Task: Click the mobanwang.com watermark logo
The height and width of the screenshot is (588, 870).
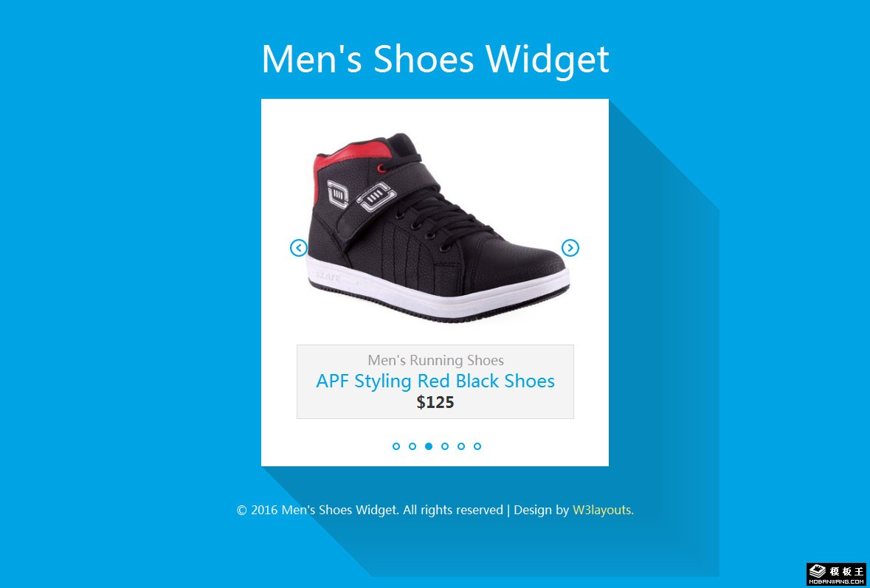Action: coord(836,574)
